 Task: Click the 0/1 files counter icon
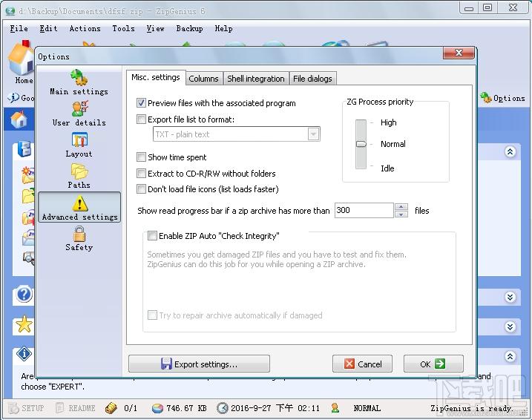click(111, 408)
